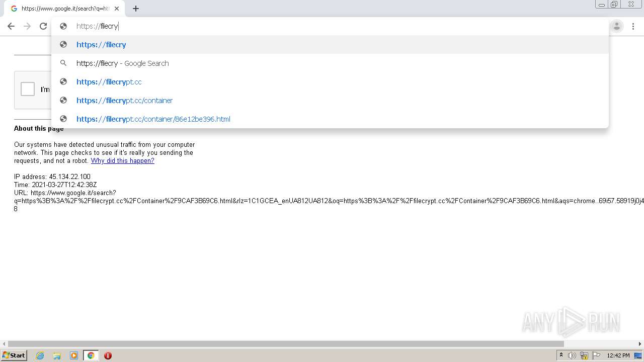Viewport: 644px width, 362px height.
Task: Open the container/86e12be396.html suggestion
Action: tap(330, 119)
